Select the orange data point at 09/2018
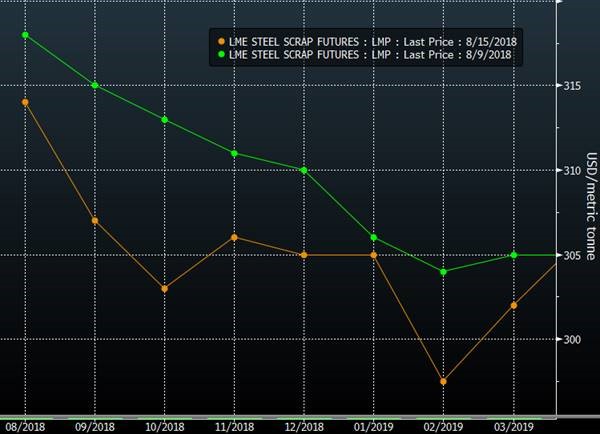 pos(94,221)
